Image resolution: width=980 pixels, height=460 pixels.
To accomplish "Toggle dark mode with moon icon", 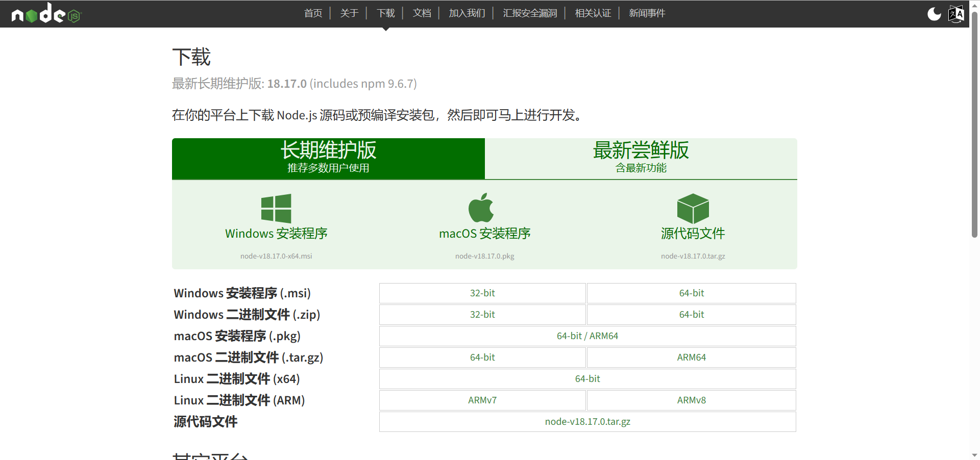I will (x=934, y=14).
